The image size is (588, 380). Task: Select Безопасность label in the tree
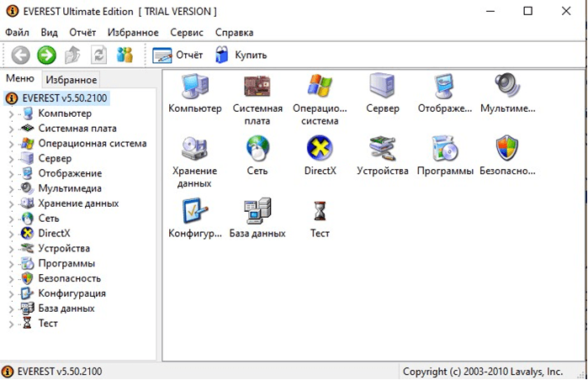point(69,278)
